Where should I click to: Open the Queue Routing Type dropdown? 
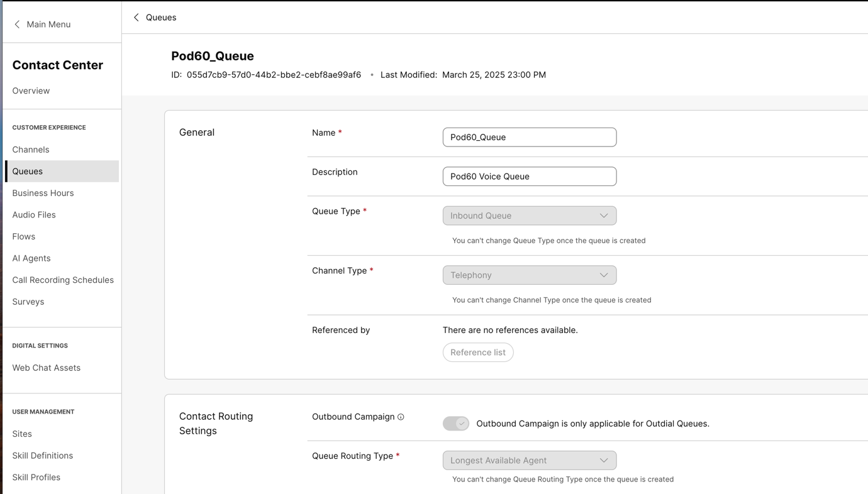[529, 460]
